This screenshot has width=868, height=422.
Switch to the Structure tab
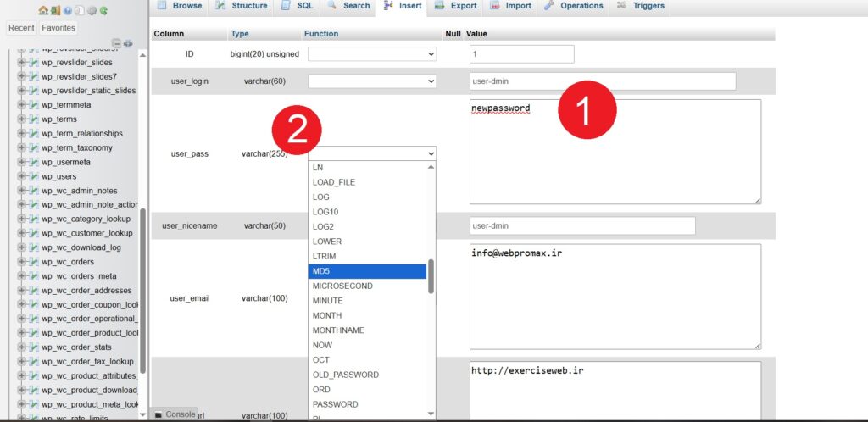[x=242, y=6]
